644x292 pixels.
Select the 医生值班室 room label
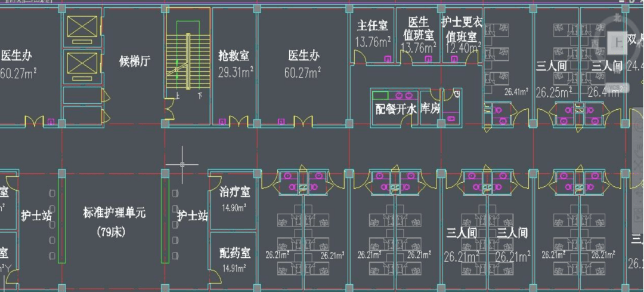(419, 28)
